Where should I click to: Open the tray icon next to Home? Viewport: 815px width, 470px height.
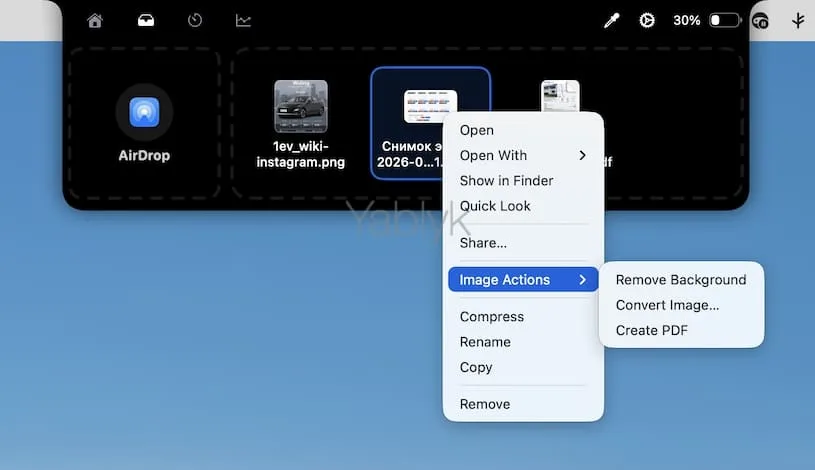pos(146,20)
